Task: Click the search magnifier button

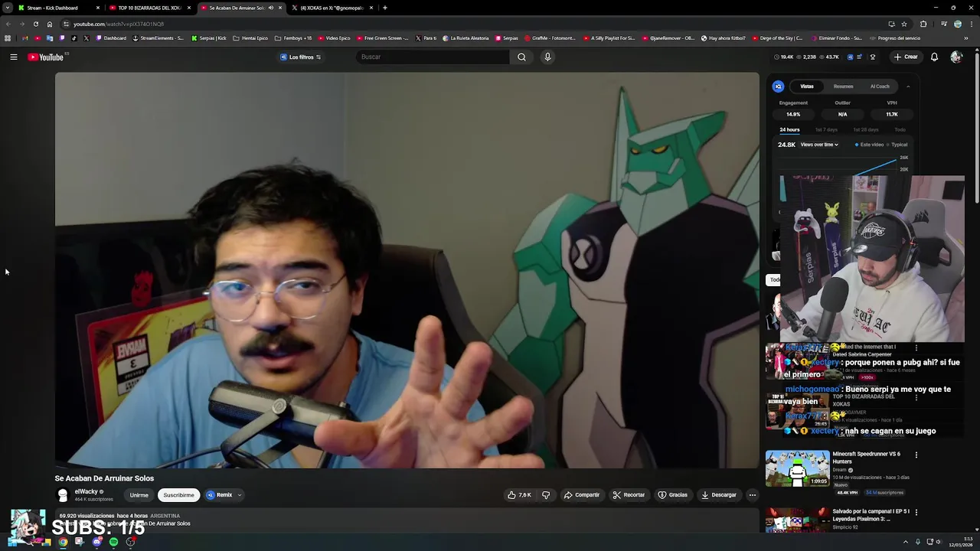Action: point(521,57)
